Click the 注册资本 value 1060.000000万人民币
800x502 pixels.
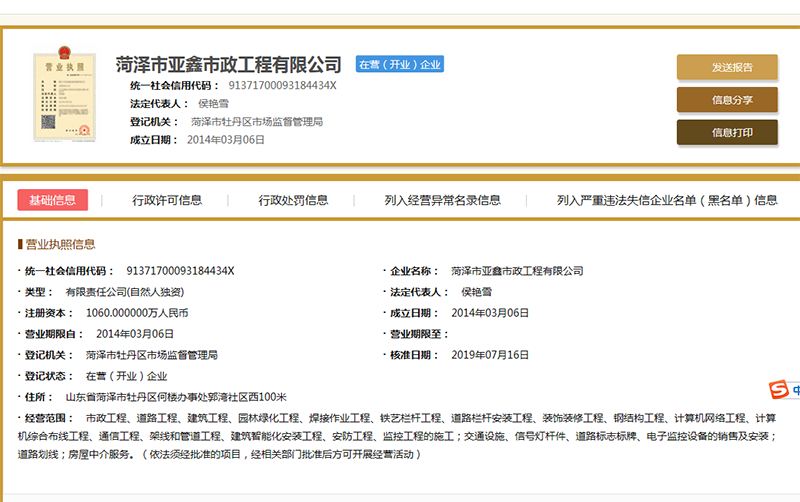pos(137,313)
